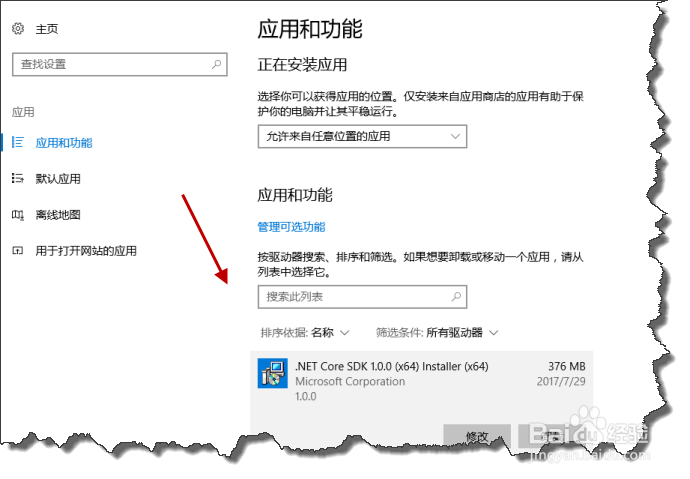
Task: Open the 主页 home page
Action: [x=47, y=29]
